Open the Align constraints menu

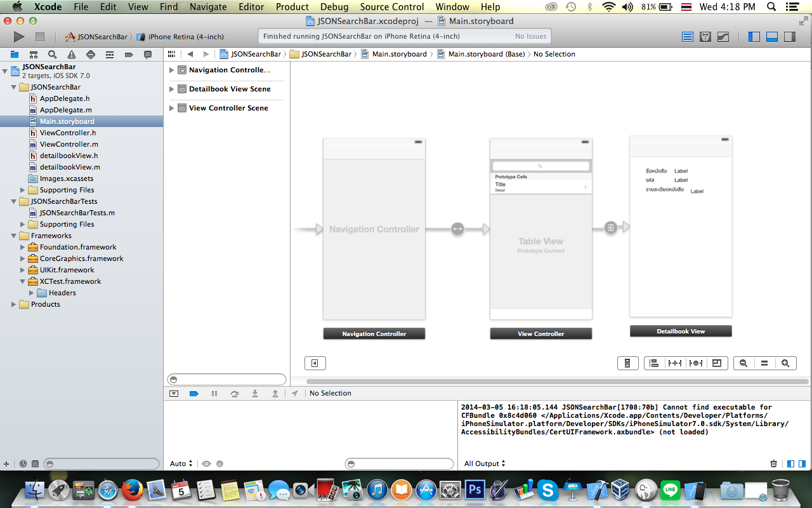[x=654, y=363]
